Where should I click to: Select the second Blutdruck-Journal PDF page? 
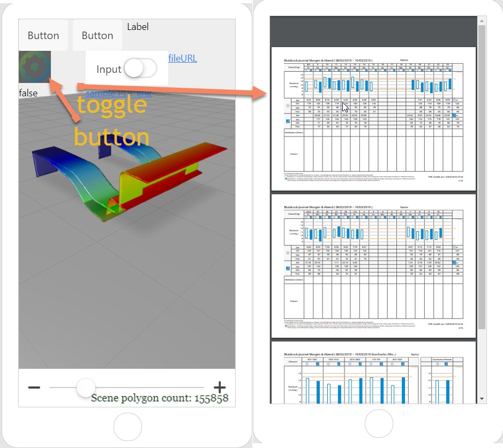pyautogui.click(x=373, y=265)
